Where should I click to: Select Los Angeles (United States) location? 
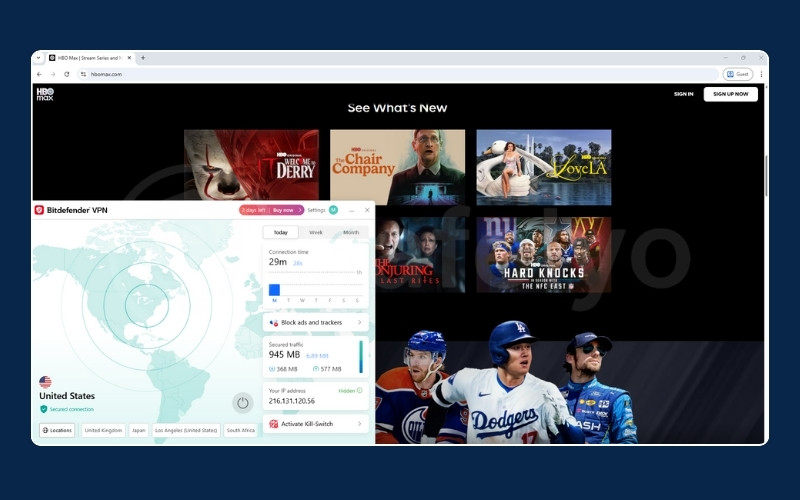pyautogui.click(x=186, y=430)
